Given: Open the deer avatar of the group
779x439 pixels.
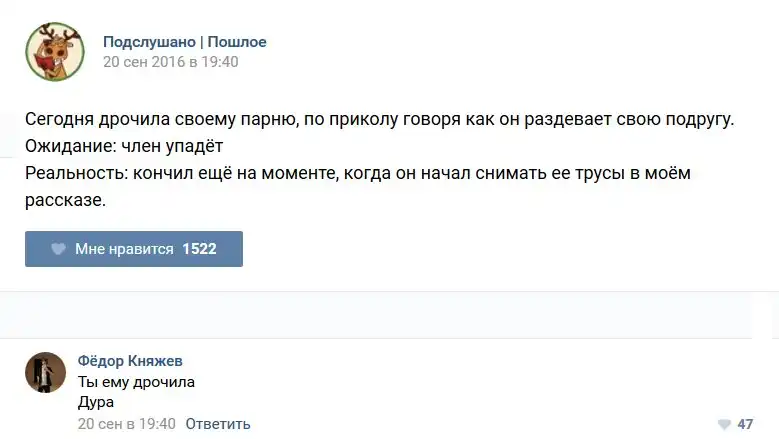Looking at the screenshot, I should [x=54, y=51].
